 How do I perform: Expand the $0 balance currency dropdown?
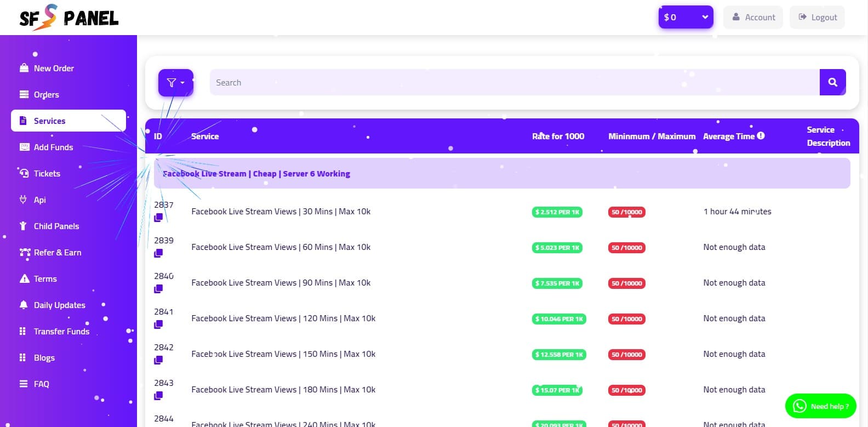(686, 17)
